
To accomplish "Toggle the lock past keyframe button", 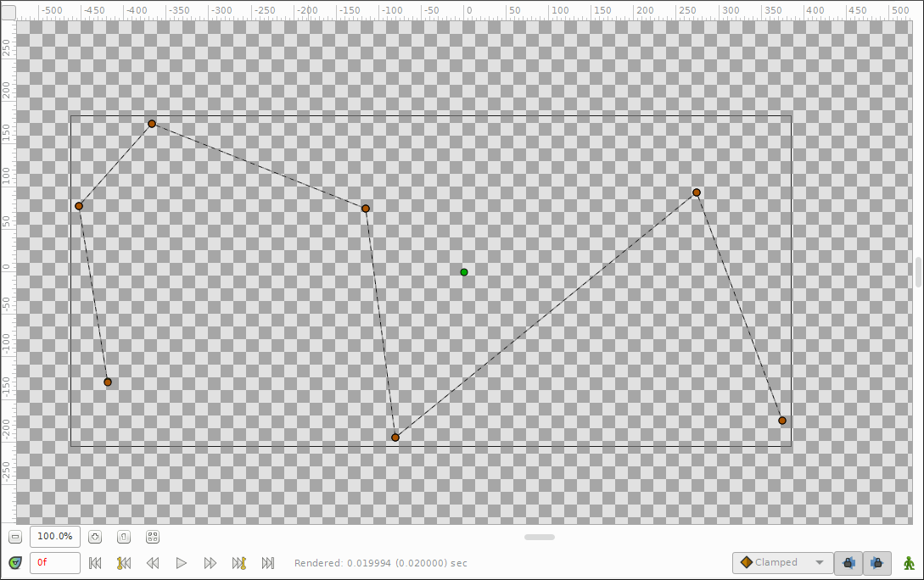I will pos(848,563).
